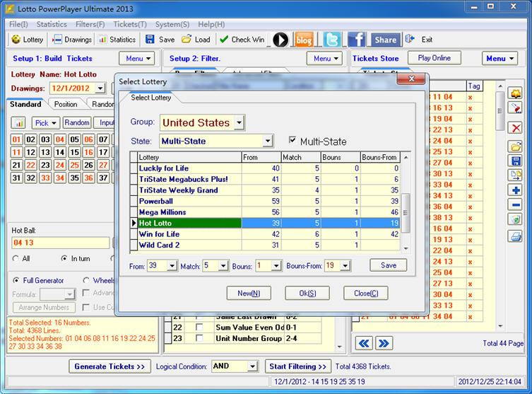Click the red X delete icon in Tickets Store
The image size is (532, 394).
point(515,128)
